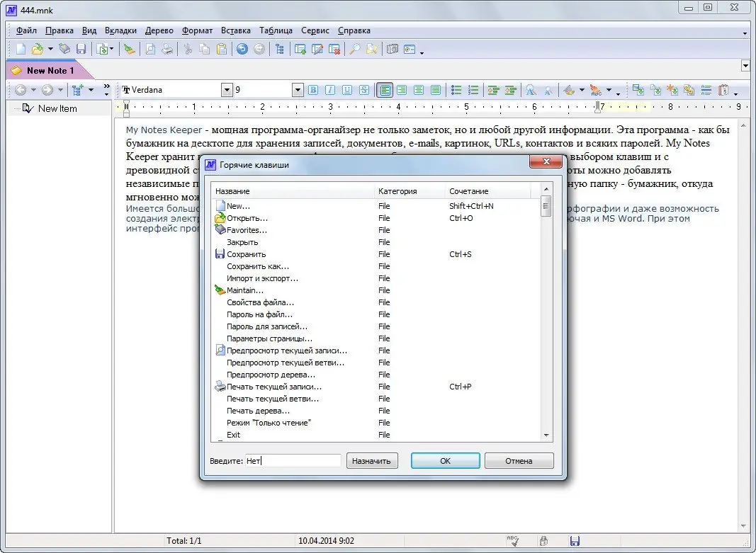Click the Paste clipboard icon in the toolbar
756x553 pixels.
[x=222, y=49]
